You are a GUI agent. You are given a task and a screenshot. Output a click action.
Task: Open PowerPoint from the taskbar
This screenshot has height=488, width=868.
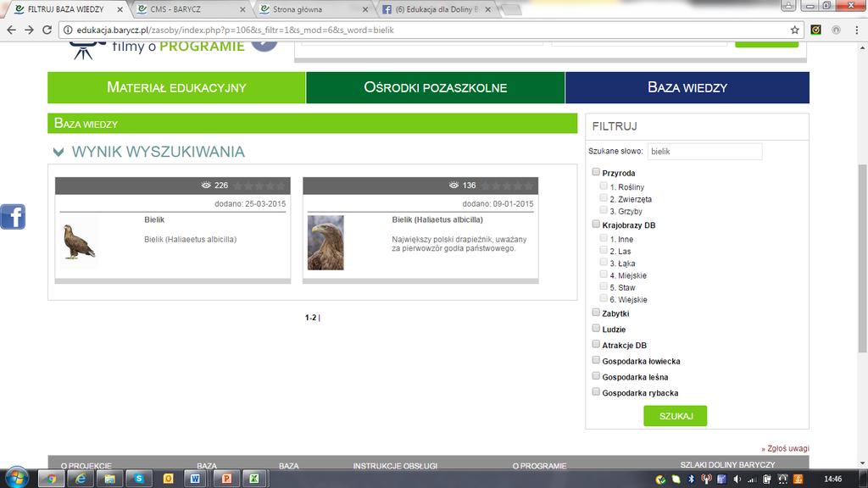tap(226, 479)
